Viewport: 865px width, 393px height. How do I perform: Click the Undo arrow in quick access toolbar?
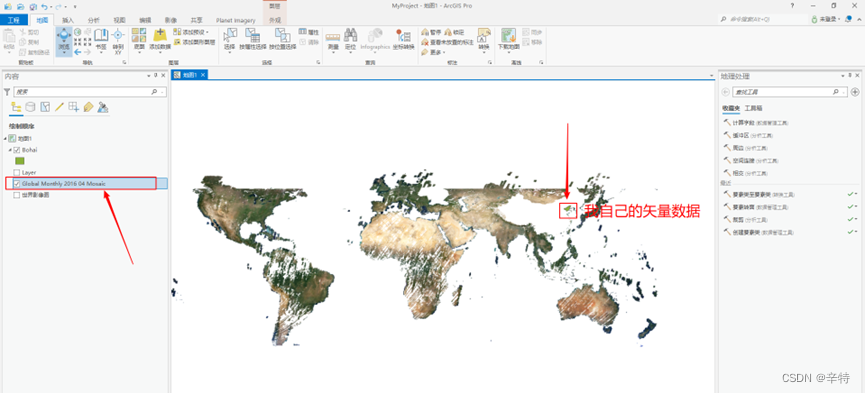click(x=45, y=6)
